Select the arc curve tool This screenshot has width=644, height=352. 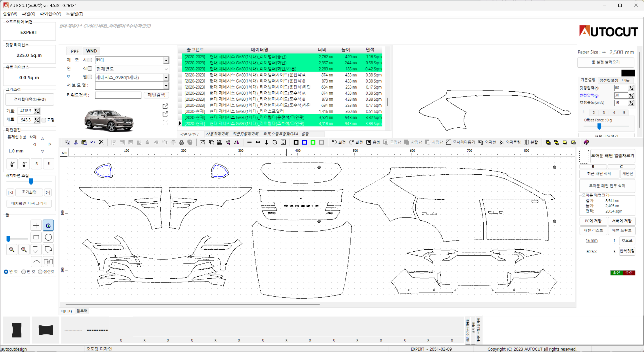click(36, 262)
